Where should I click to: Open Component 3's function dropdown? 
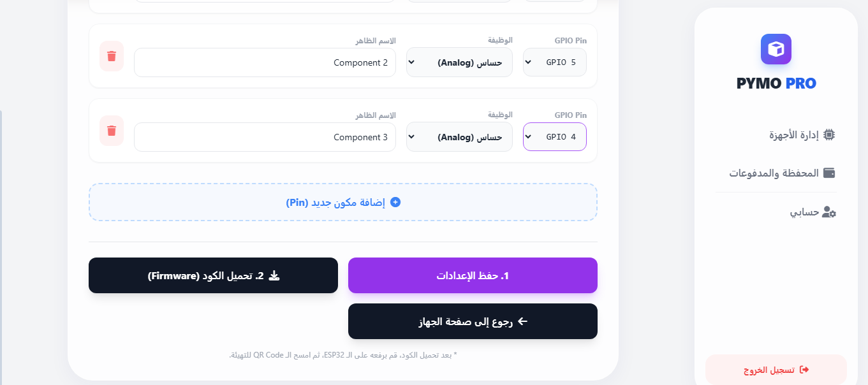tap(459, 137)
